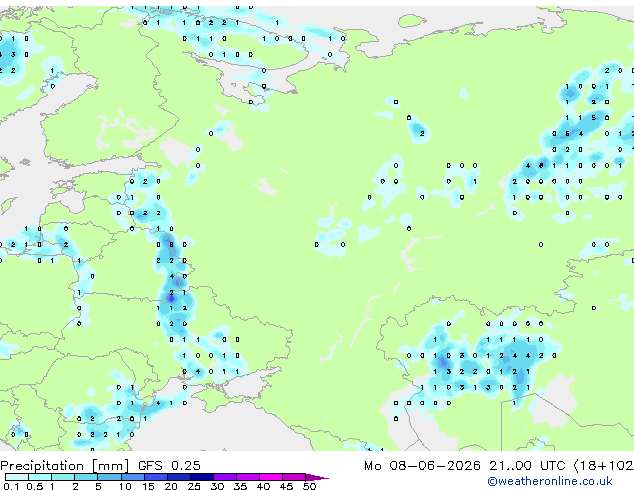Viewport: 634px width, 490px height.
Task: Click the 25–30 mm dark navy box
Action: [x=201, y=477]
